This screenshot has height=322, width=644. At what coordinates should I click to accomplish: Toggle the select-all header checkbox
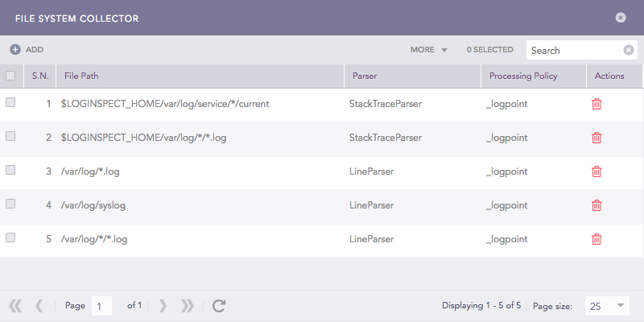pos(10,76)
